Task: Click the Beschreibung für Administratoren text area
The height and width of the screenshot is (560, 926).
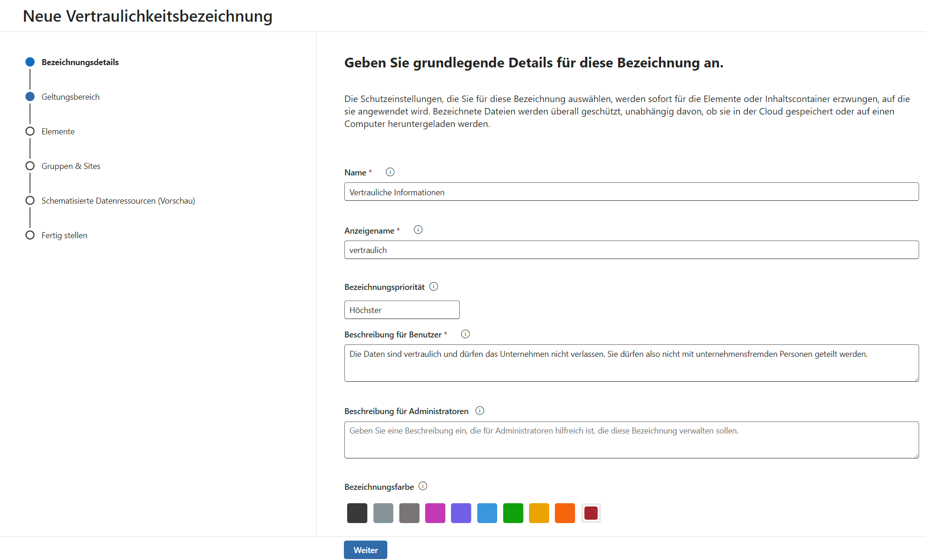Action: click(631, 440)
